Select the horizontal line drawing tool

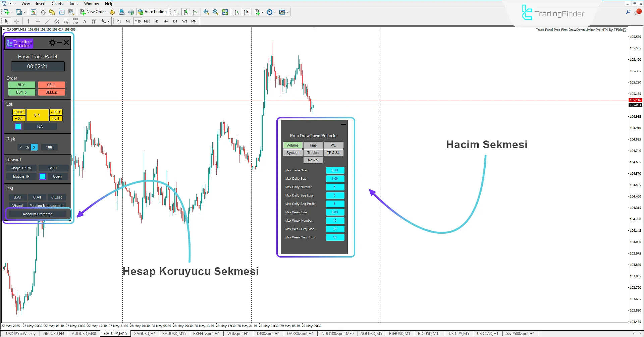pos(38,21)
